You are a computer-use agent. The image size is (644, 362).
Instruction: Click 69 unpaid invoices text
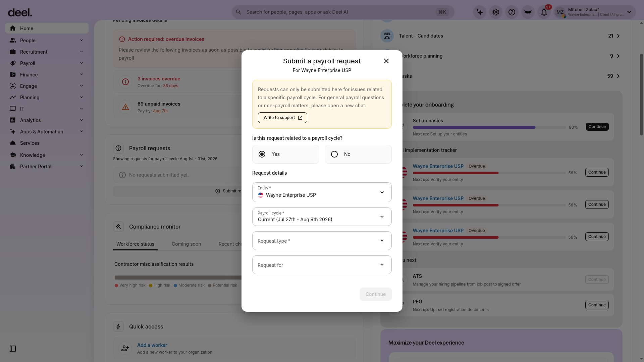159,104
